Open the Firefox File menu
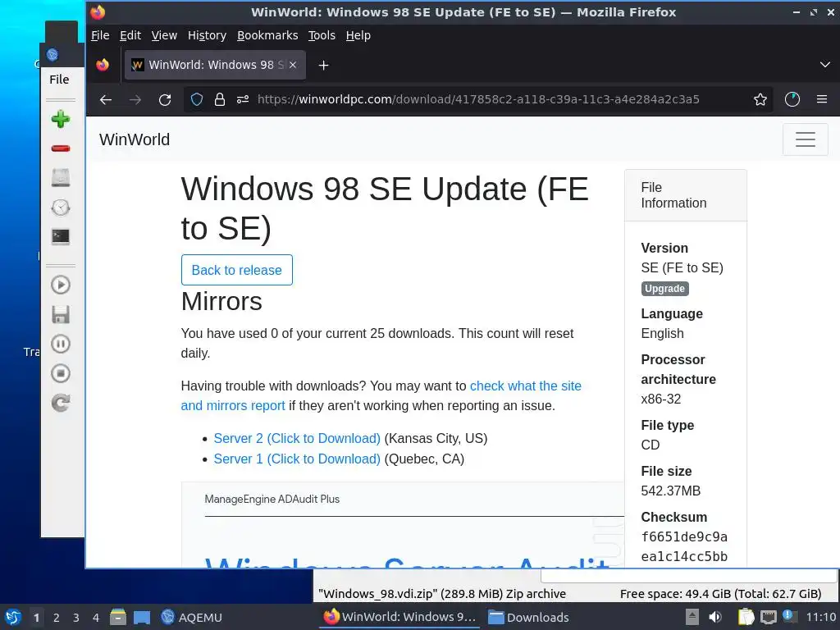 pyautogui.click(x=100, y=35)
